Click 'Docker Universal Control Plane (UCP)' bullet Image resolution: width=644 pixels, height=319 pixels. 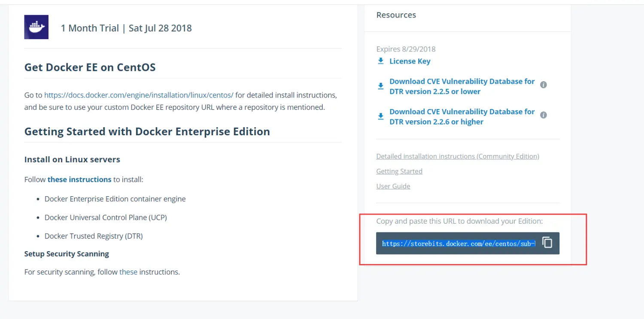(x=106, y=217)
